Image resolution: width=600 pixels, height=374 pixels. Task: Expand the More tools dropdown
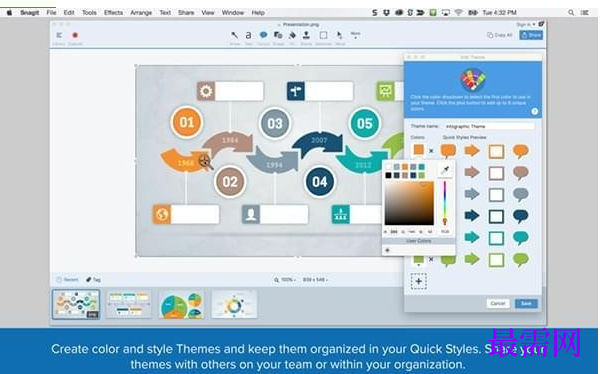pyautogui.click(x=355, y=35)
